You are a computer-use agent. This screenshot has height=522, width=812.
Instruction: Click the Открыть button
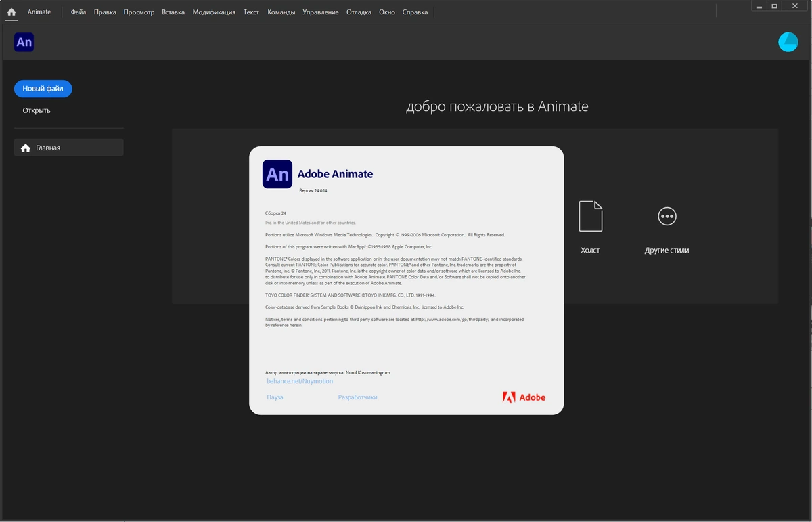tap(37, 110)
